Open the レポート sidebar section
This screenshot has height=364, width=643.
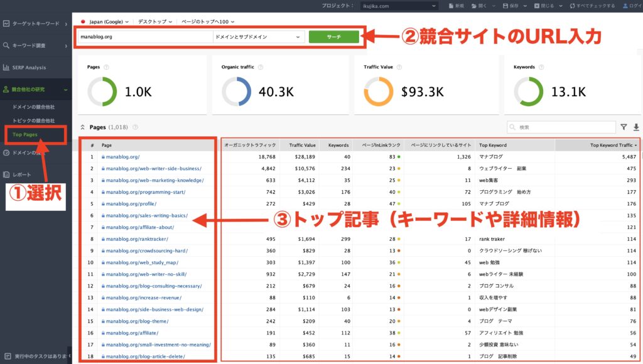[x=17, y=174]
